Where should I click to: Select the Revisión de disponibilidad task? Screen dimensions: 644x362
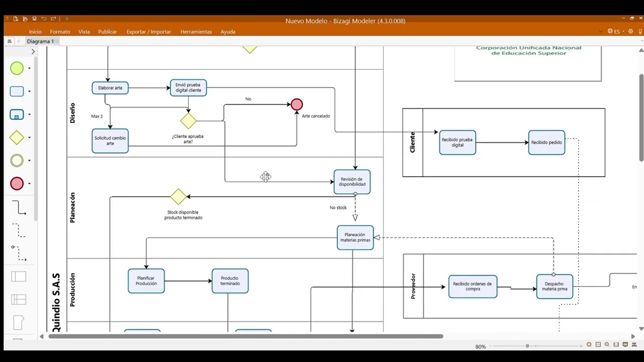coord(352,182)
